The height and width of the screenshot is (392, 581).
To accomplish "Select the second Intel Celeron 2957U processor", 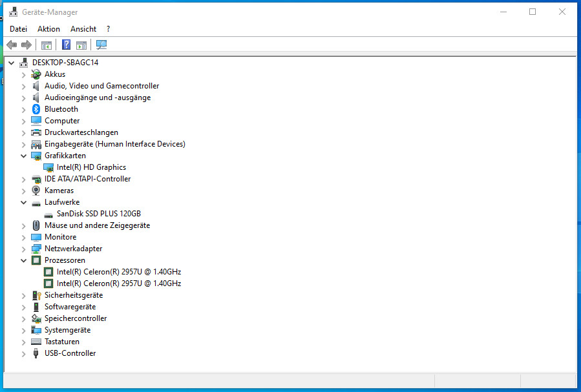I will coord(118,283).
